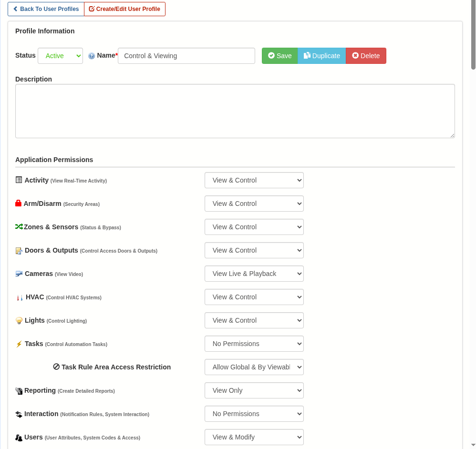The height and width of the screenshot is (449, 476).
Task: Open Task Rule Area Access Restriction dropdown
Action: tap(254, 367)
